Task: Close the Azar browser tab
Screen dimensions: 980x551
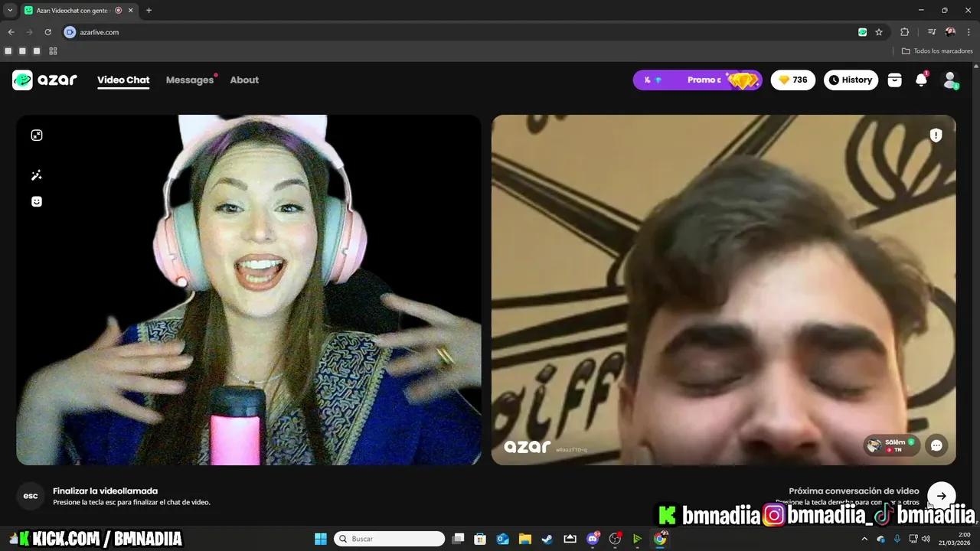Action: pyautogui.click(x=130, y=10)
